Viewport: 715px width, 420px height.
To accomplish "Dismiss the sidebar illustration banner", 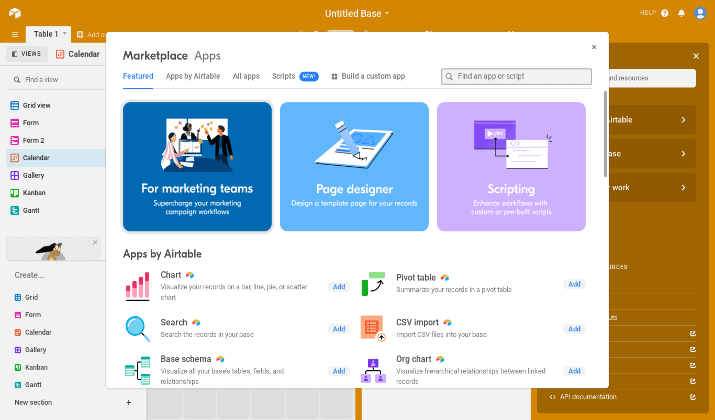I will point(95,242).
